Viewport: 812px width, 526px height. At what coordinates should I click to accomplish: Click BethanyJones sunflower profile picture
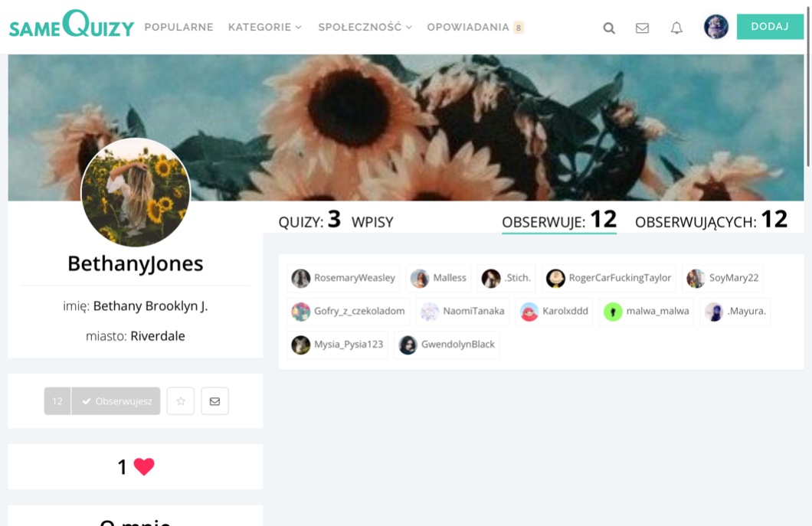[136, 192]
